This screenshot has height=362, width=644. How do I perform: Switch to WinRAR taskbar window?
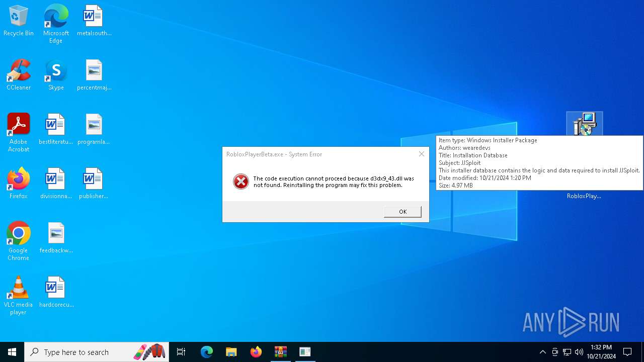281,352
